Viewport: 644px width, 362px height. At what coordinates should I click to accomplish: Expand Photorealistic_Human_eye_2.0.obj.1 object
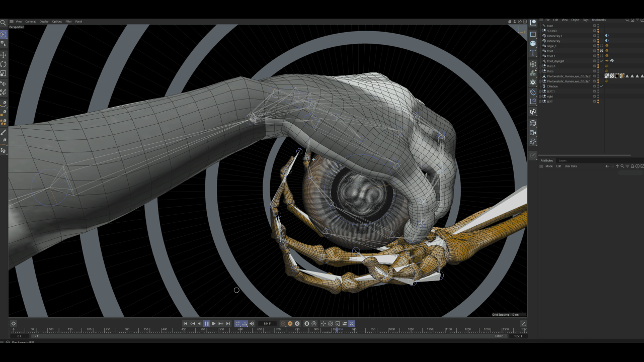[x=540, y=81]
